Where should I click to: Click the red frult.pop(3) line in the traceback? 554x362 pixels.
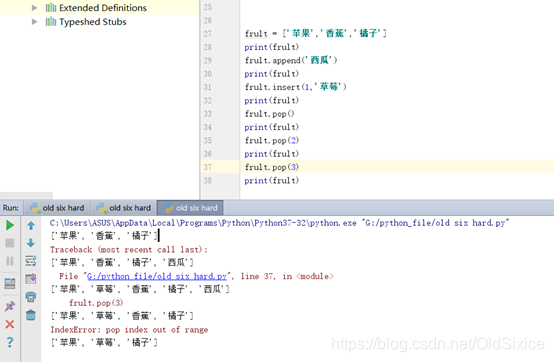96,303
